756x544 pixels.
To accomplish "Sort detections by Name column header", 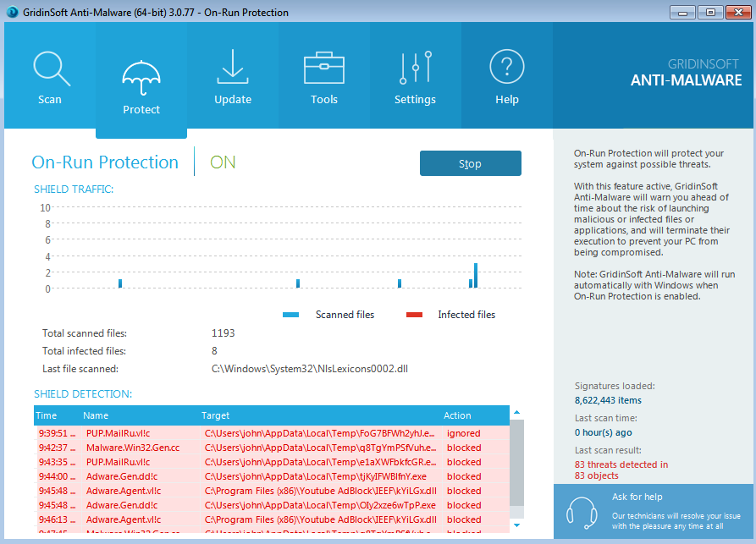I will click(x=97, y=415).
